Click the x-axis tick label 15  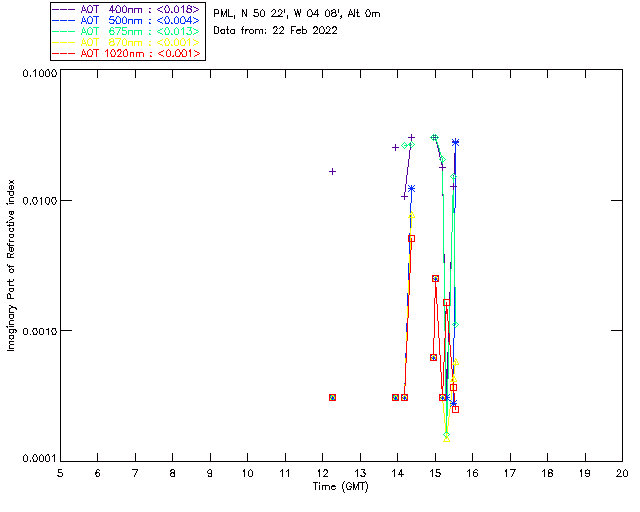435,473
